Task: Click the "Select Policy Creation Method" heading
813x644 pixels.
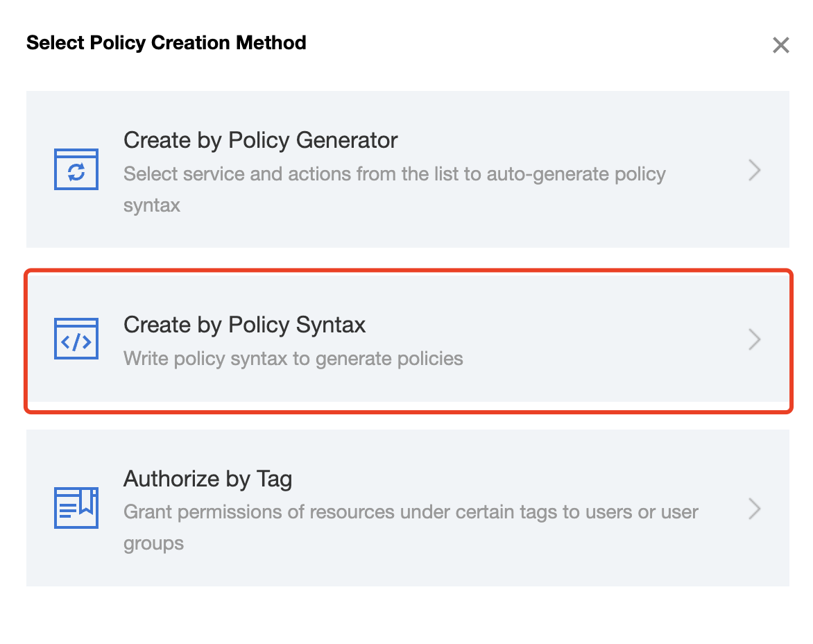Action: (x=166, y=43)
